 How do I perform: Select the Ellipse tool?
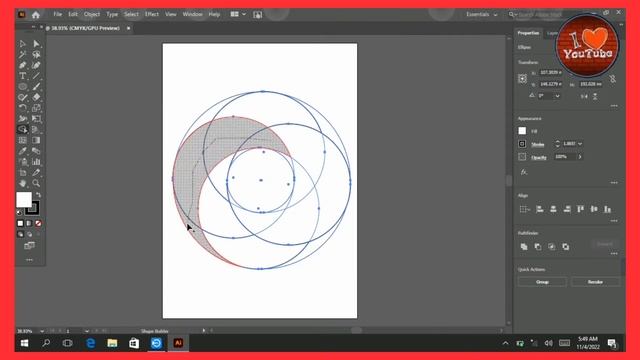click(23, 87)
